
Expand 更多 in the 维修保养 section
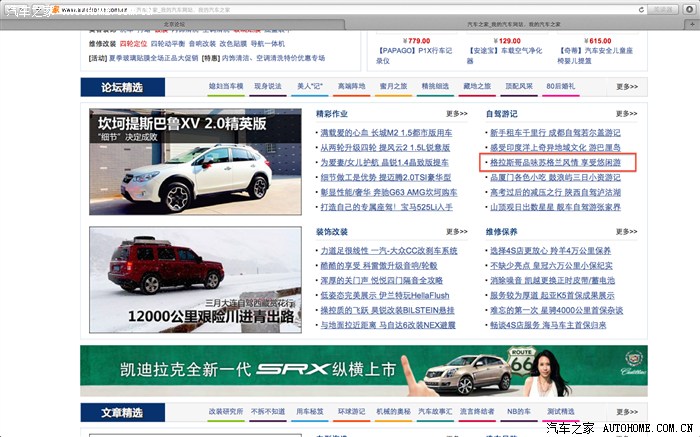(626, 231)
